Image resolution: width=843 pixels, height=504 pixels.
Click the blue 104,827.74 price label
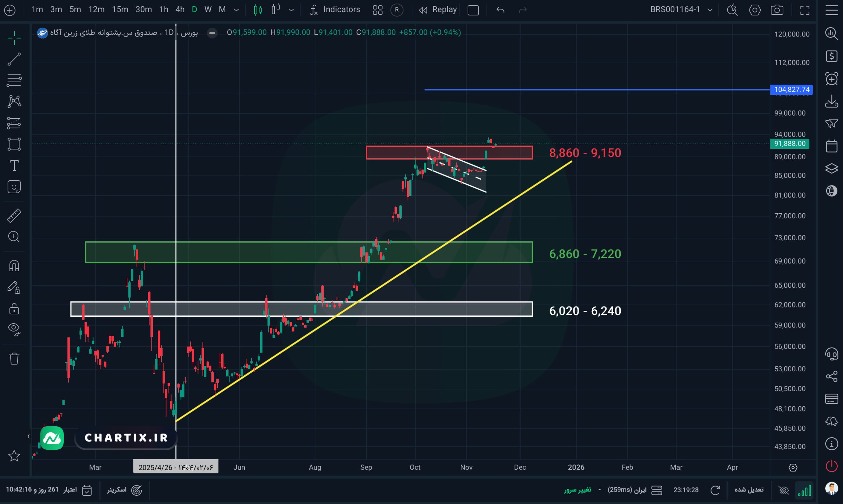click(x=791, y=90)
